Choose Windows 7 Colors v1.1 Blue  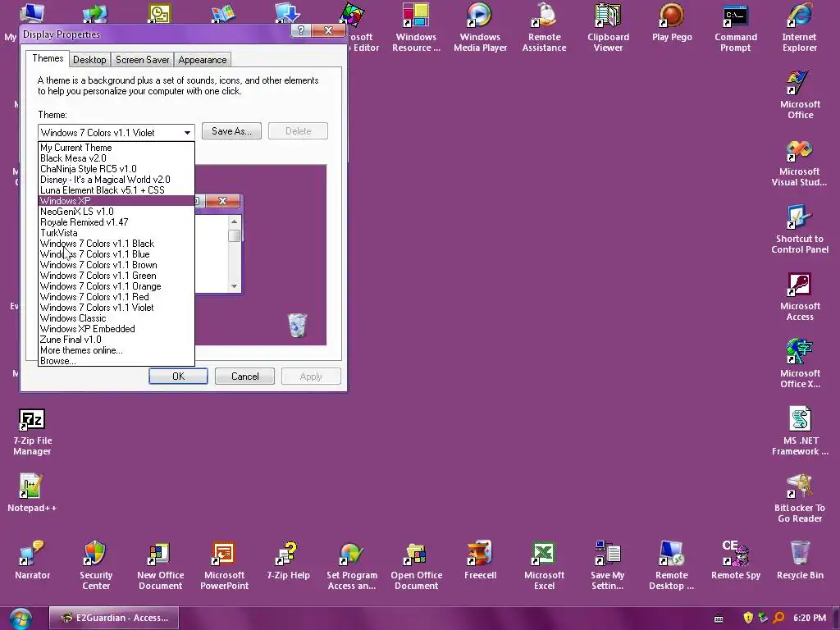[116, 254]
